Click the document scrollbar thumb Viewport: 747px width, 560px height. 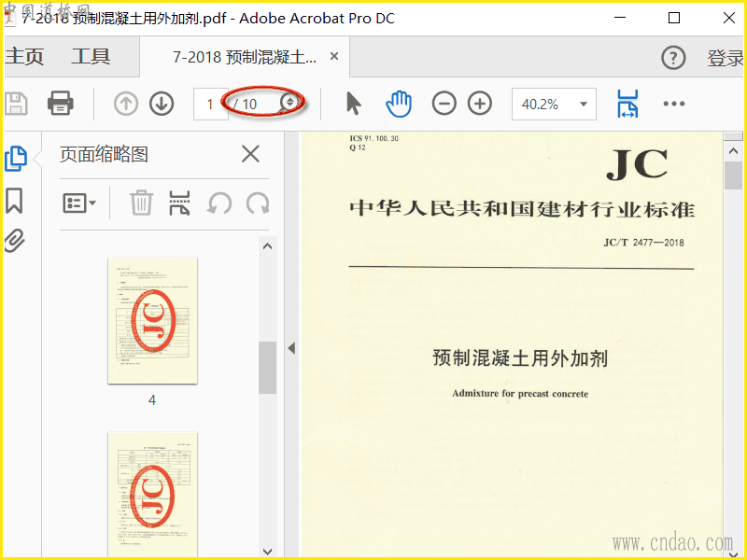(733, 175)
